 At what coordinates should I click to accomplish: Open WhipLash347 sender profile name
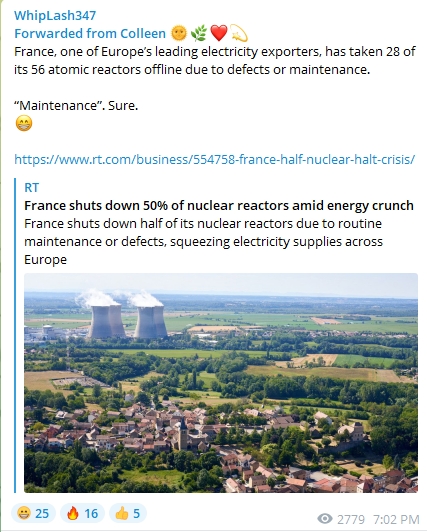pos(55,15)
